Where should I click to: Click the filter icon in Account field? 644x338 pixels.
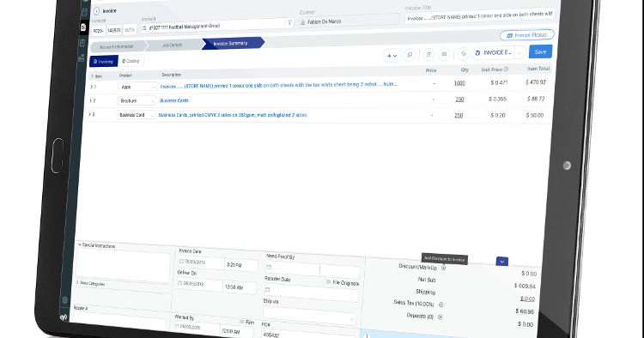(289, 22)
